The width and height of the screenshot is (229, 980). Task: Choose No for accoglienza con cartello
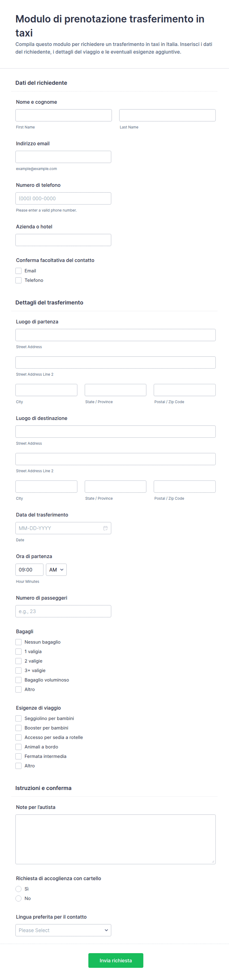tap(18, 898)
